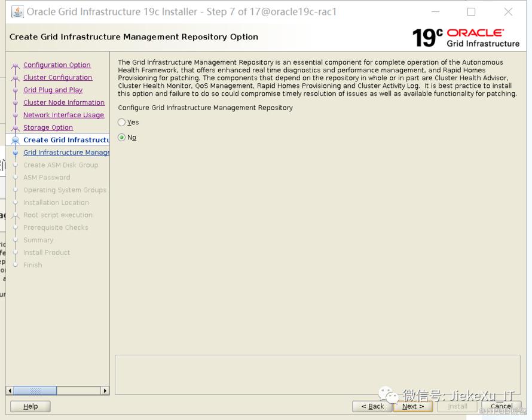
Task: Cancel the Grid Infrastructure installation
Action: [x=502, y=406]
